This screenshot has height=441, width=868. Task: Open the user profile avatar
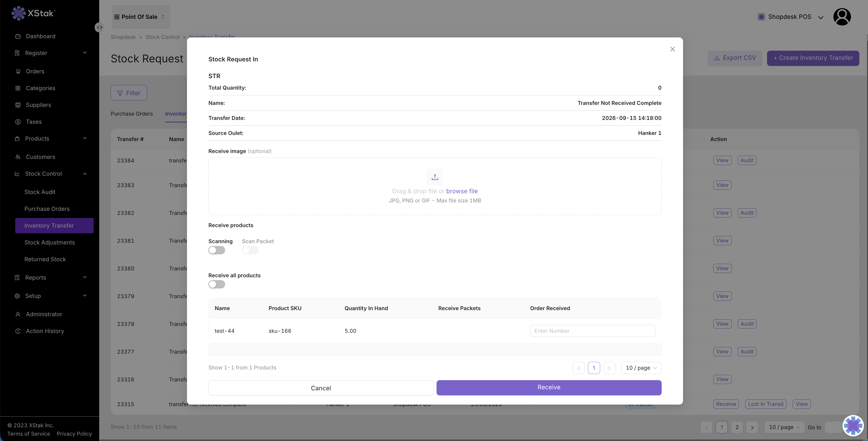pyautogui.click(x=842, y=17)
